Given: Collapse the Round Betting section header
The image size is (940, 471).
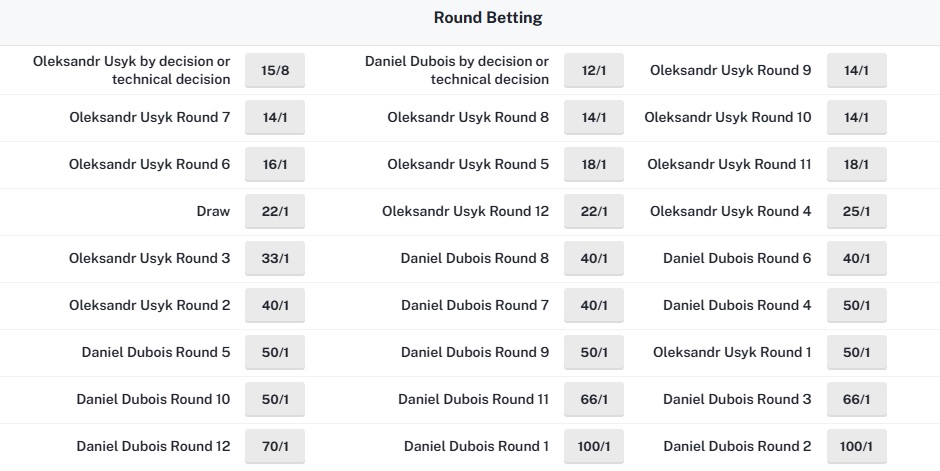Looking at the screenshot, I should point(470,22).
